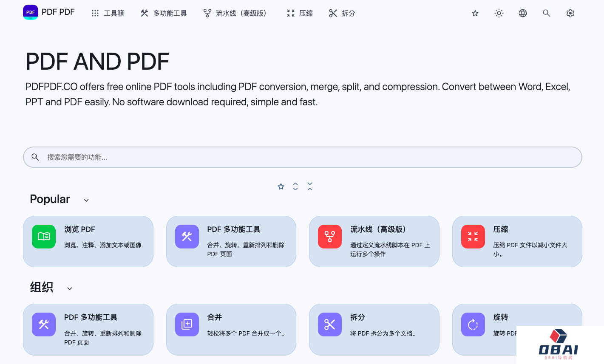Open the 旋转 rotate tool icon
Viewport: 604px width, 364px height.
pyautogui.click(x=473, y=324)
